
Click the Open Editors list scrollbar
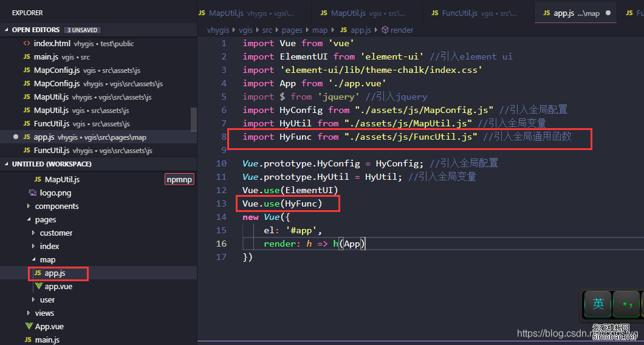[x=194, y=118]
